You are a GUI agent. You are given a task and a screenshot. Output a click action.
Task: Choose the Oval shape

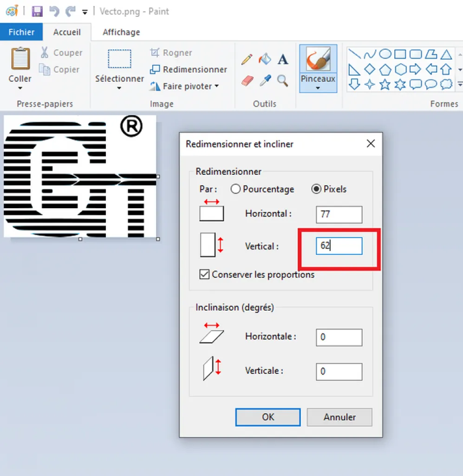point(385,54)
